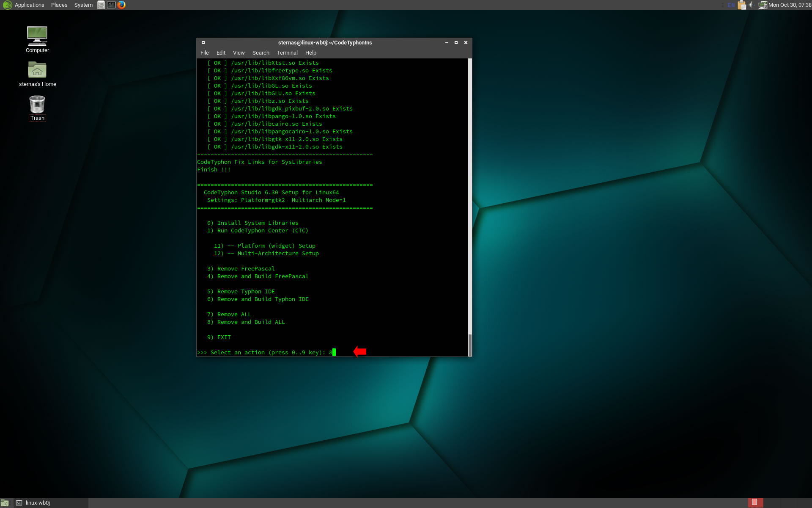
Task: Click the 'Install System Libraries' line
Action: (x=253, y=223)
